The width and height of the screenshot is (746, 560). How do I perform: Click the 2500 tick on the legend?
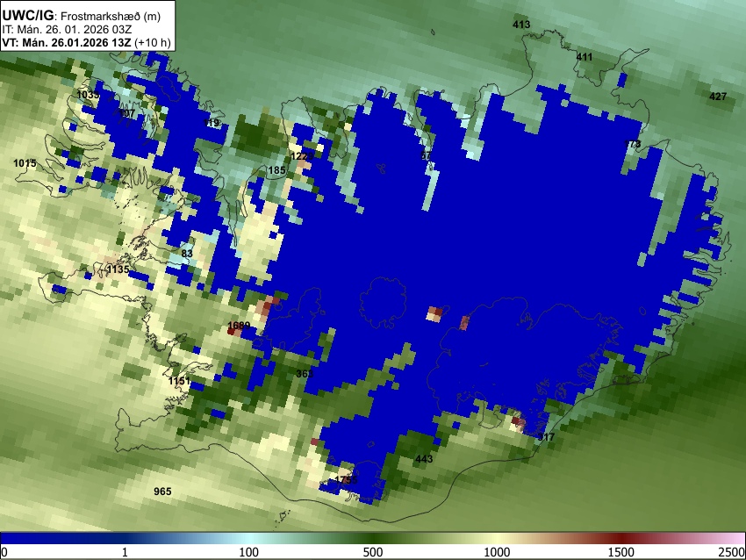coord(732,552)
